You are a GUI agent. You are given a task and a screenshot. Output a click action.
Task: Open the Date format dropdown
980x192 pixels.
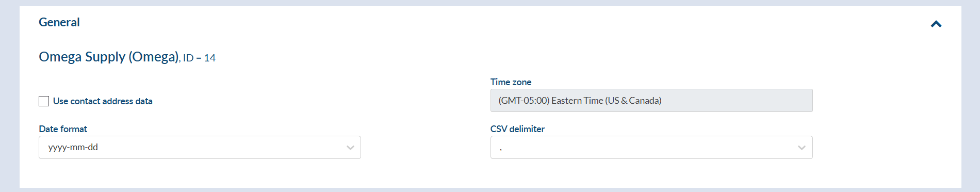click(x=200, y=147)
